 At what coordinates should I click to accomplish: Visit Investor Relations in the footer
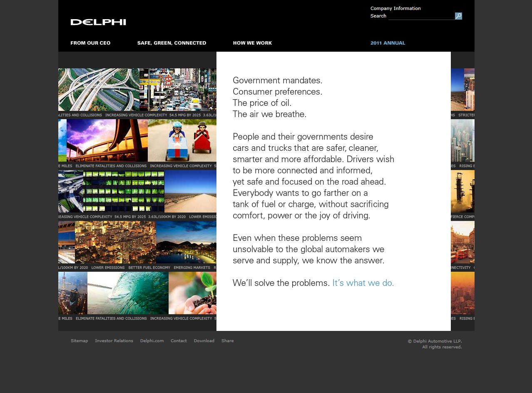(x=114, y=340)
